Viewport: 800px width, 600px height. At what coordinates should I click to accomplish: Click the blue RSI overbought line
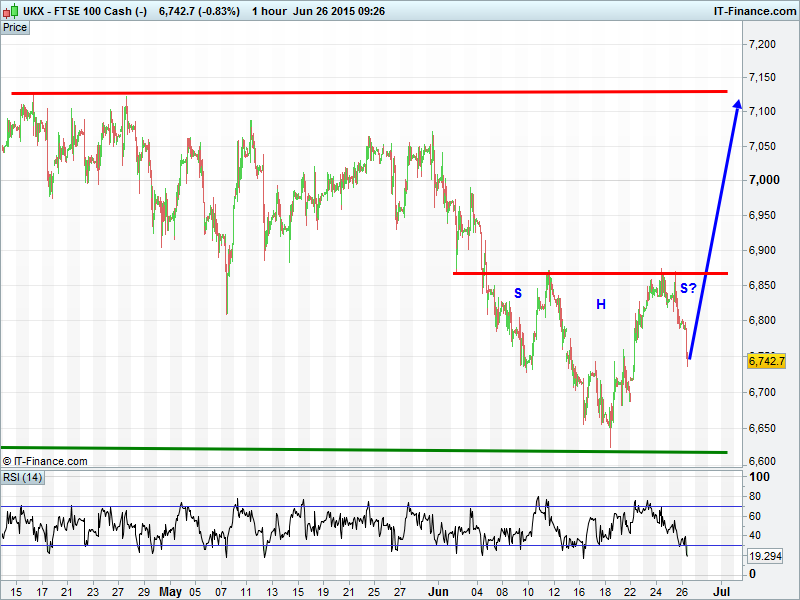[x=370, y=506]
